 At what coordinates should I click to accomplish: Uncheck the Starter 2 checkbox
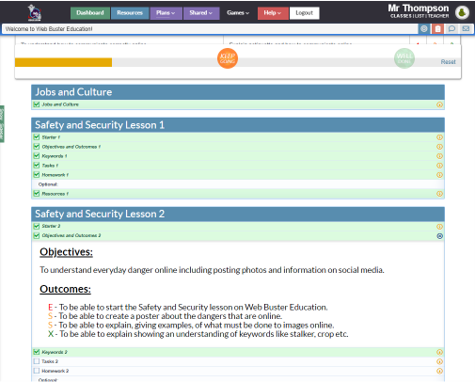coord(37,226)
